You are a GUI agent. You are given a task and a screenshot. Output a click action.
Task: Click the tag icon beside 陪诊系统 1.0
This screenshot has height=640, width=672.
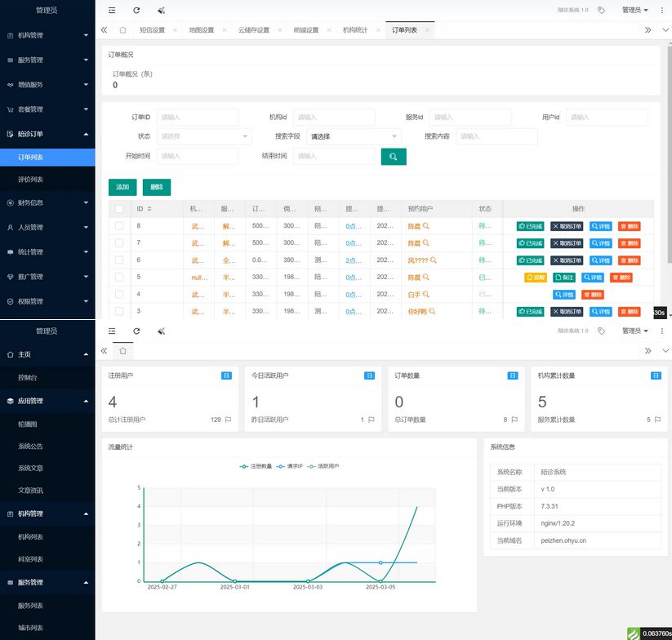tap(602, 11)
